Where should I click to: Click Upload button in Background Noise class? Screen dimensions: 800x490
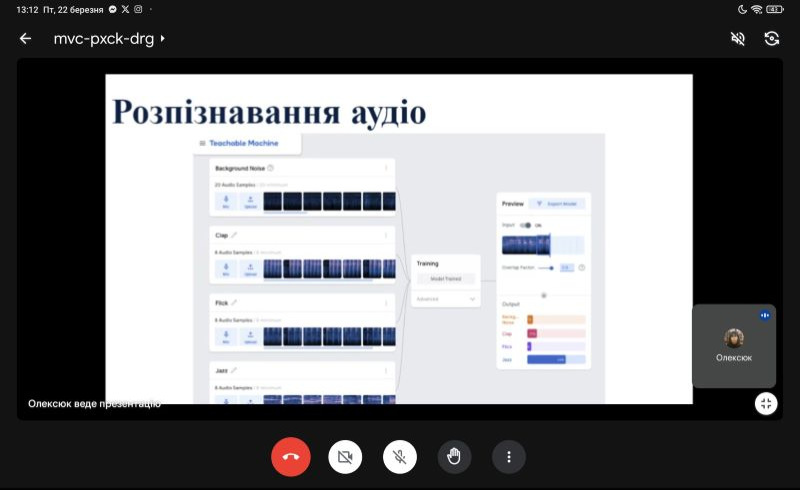pos(250,201)
